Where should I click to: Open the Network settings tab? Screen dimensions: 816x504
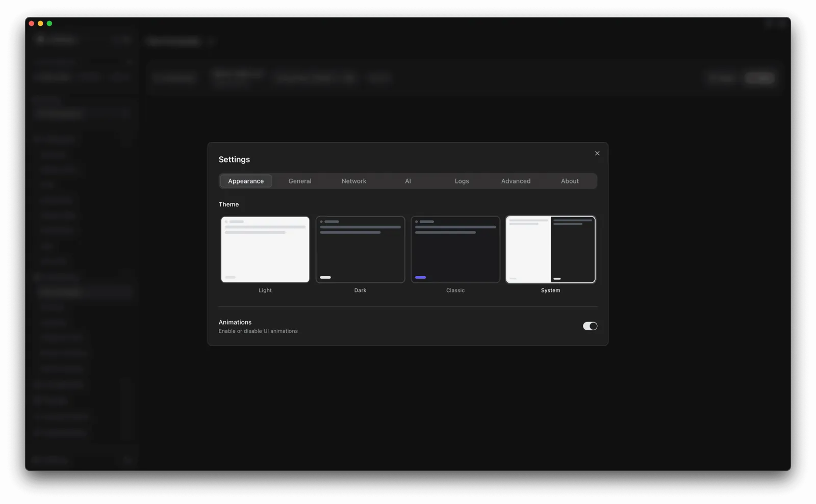pos(354,181)
